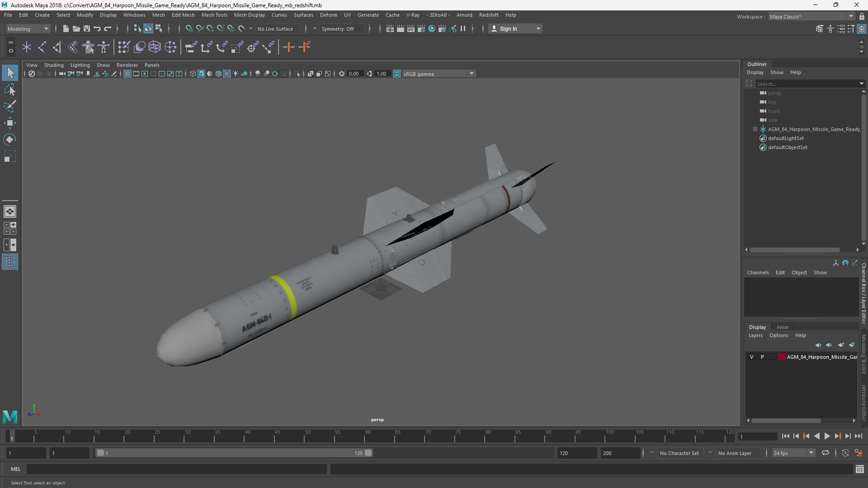
Task: Toggle Snap to points
Action: [x=210, y=28]
